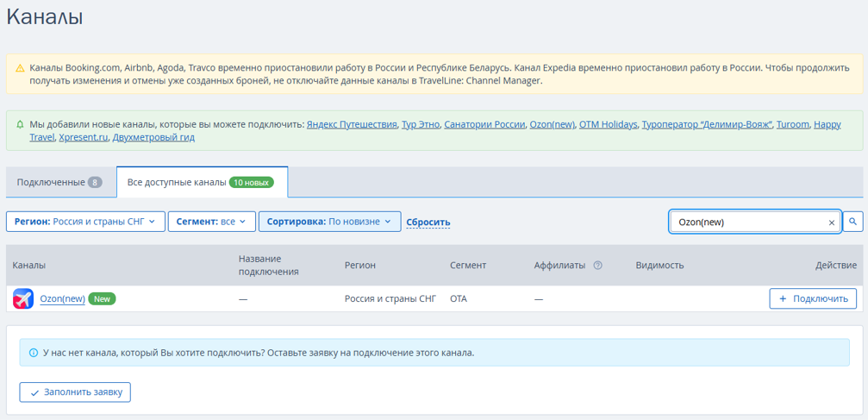Open the Sorting by novelty dropdown
The height and width of the screenshot is (420, 868).
click(x=329, y=222)
